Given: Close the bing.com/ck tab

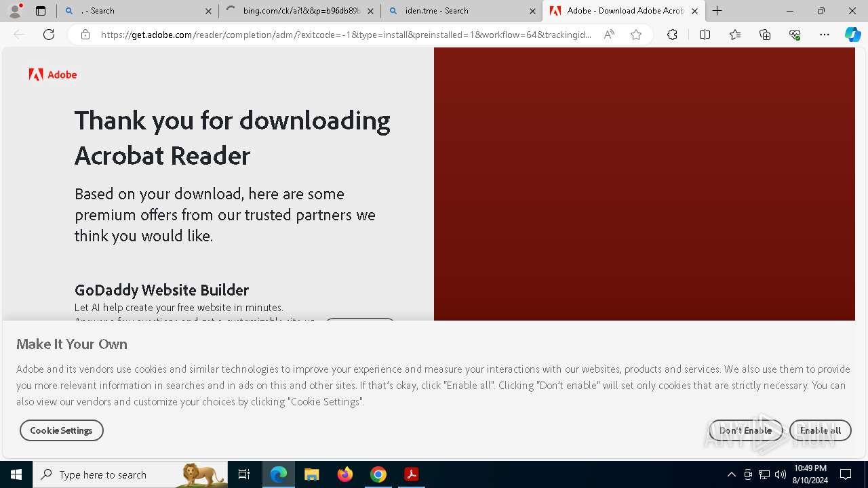Looking at the screenshot, I should click(x=370, y=11).
